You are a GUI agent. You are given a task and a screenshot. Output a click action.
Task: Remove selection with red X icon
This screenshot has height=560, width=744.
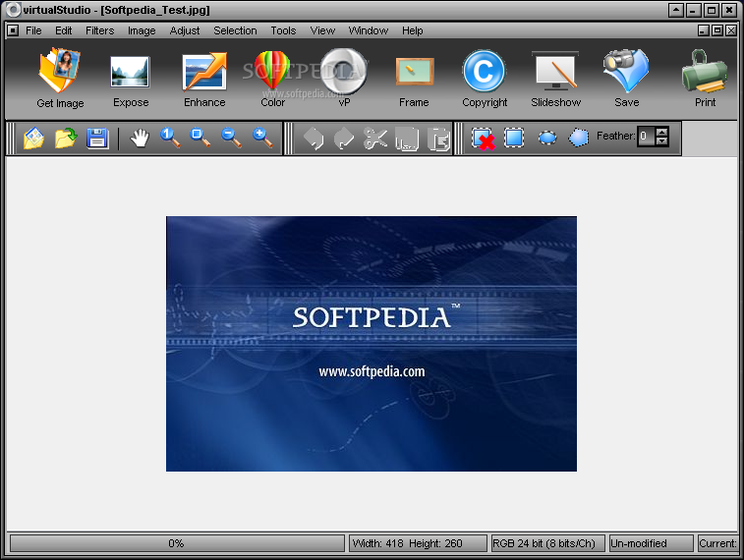[x=484, y=139]
